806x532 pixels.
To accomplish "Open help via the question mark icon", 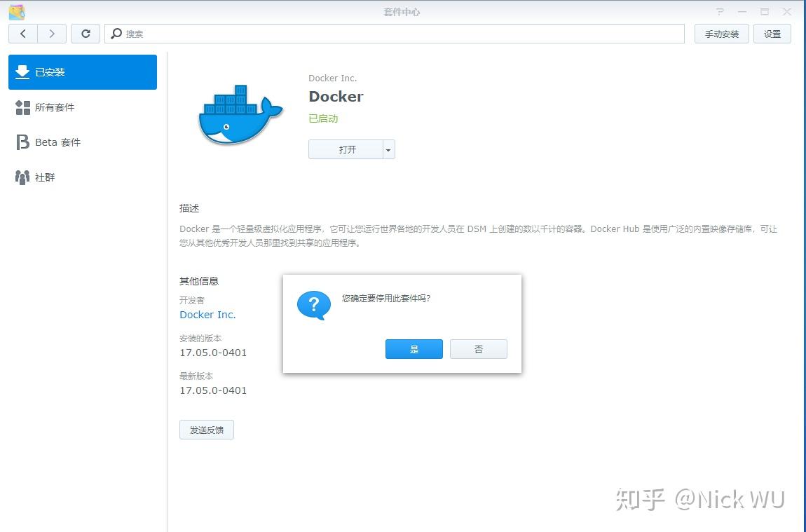I will tap(720, 11).
